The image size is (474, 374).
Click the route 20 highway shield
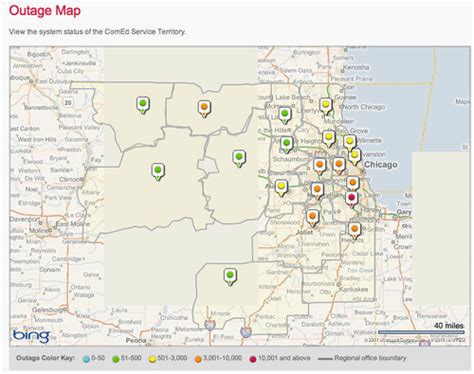coord(68,102)
